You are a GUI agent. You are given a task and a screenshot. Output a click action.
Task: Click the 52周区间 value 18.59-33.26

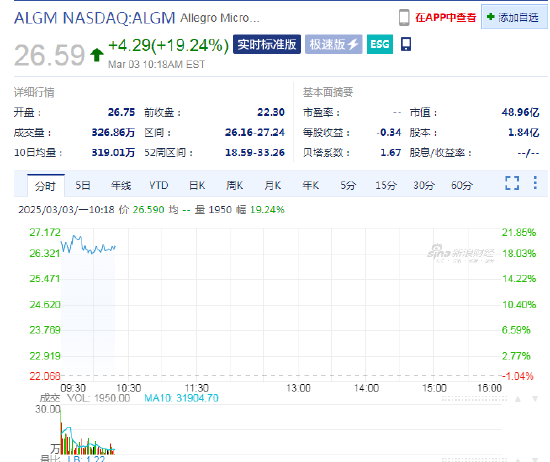[255, 153]
